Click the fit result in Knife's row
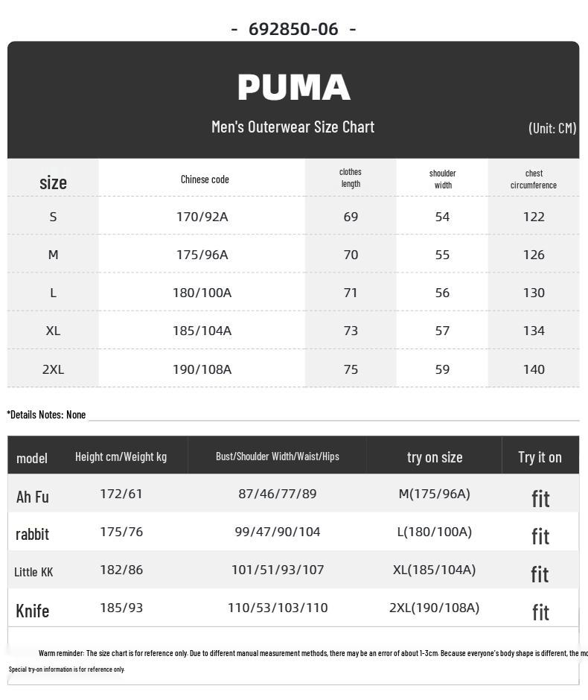The width and height of the screenshot is (588, 700). [x=540, y=612]
